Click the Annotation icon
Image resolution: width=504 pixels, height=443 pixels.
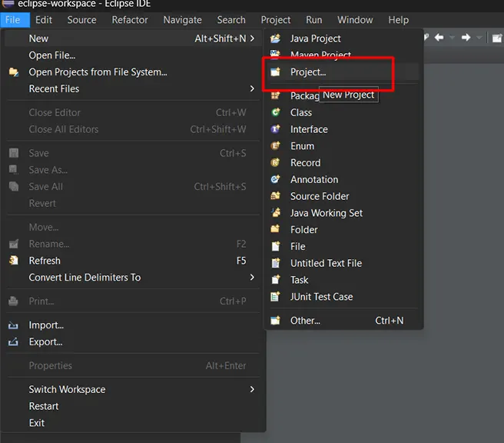tap(276, 179)
